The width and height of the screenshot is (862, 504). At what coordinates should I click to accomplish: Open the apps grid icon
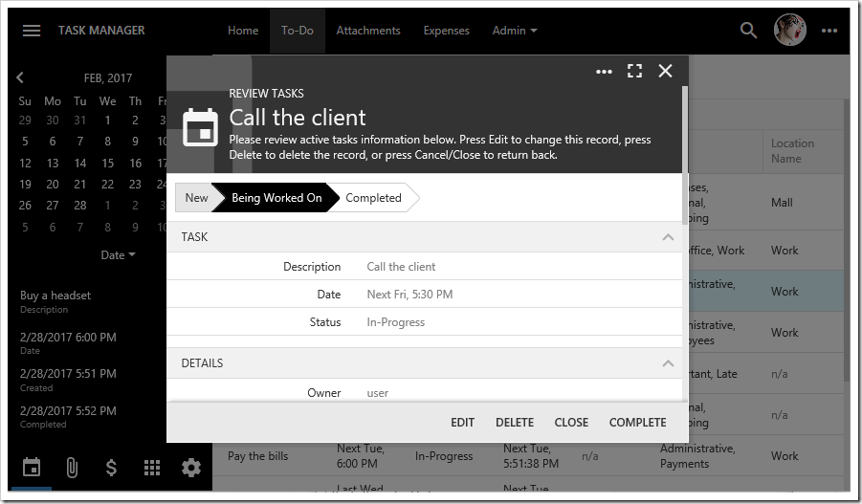(152, 468)
